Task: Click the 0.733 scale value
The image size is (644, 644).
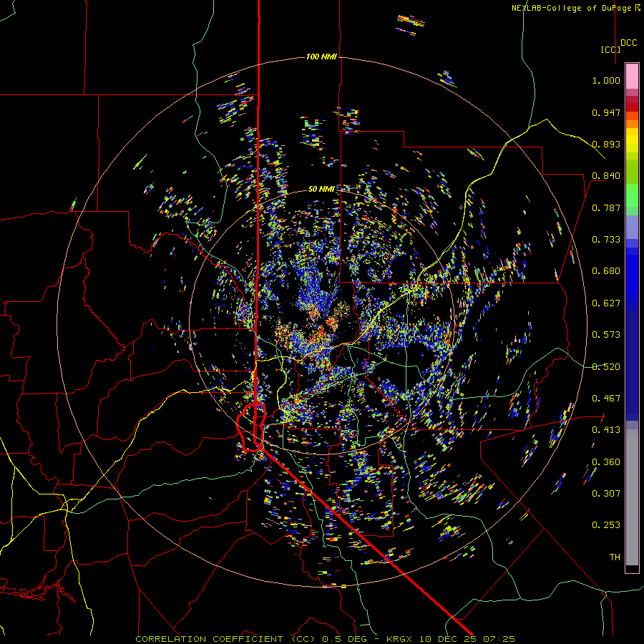Action: pyautogui.click(x=606, y=240)
